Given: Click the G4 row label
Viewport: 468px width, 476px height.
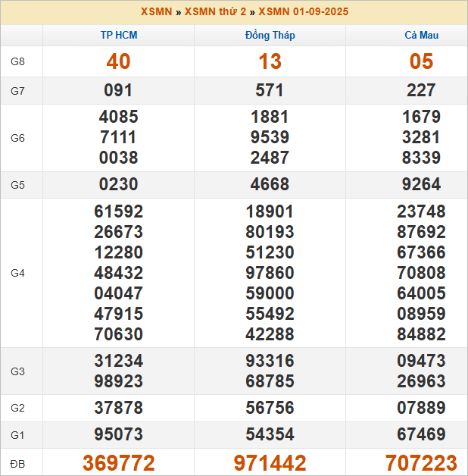Looking at the screenshot, I should (17, 273).
